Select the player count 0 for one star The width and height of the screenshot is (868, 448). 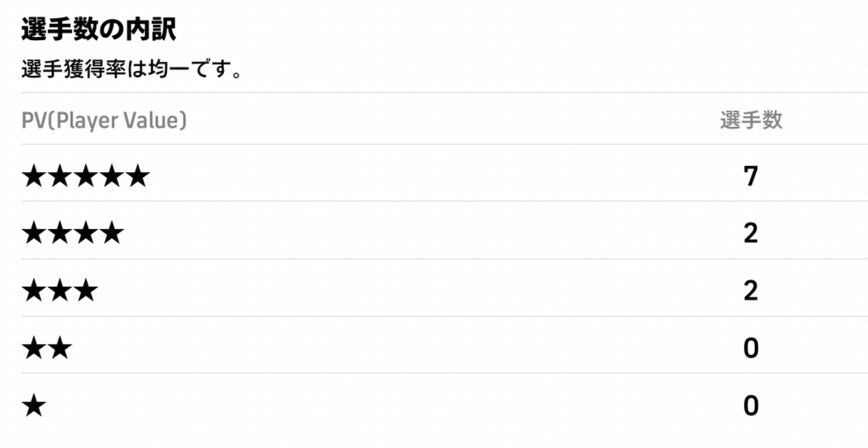[751, 406]
